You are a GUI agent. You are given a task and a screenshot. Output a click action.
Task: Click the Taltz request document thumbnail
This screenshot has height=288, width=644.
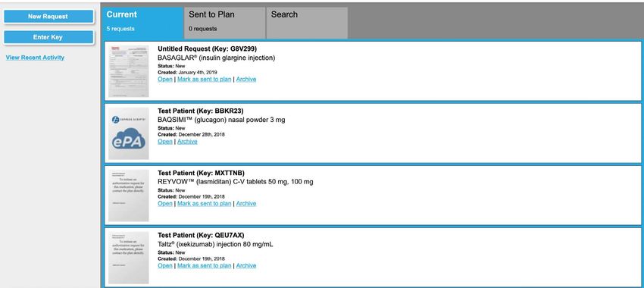[129, 258]
